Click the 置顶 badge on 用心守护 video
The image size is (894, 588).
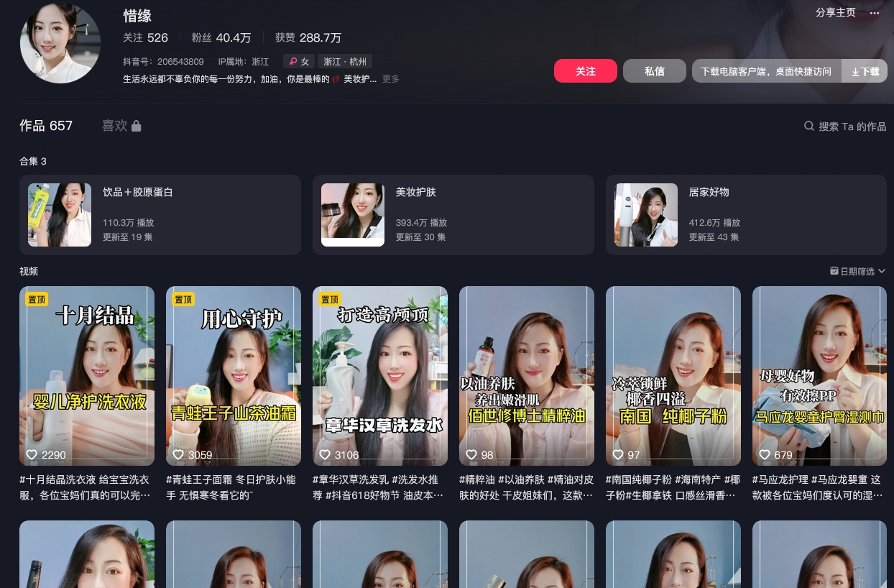click(183, 299)
